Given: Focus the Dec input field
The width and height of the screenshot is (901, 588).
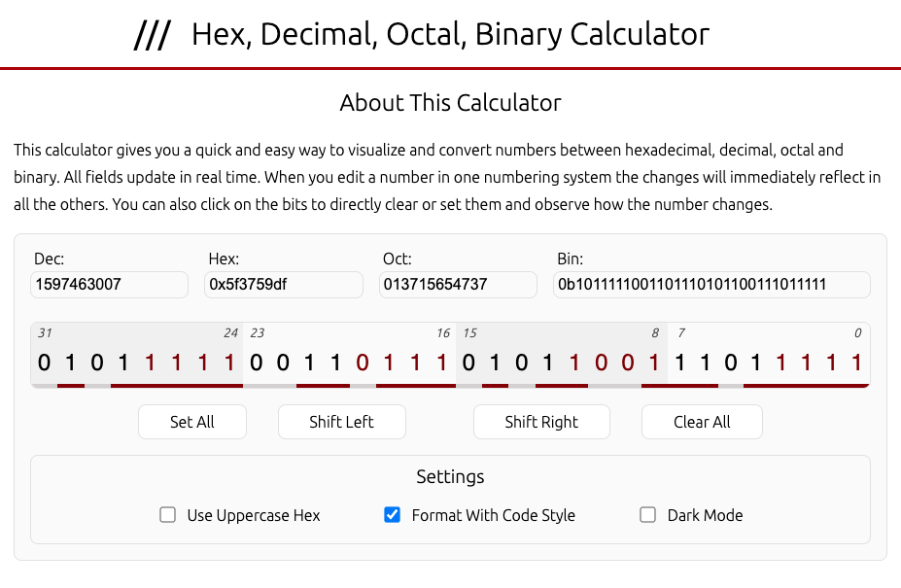Looking at the screenshot, I should click(x=109, y=285).
